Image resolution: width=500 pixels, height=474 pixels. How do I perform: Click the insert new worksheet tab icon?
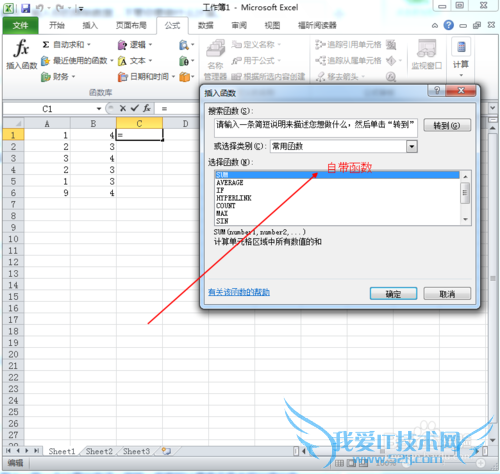click(166, 451)
